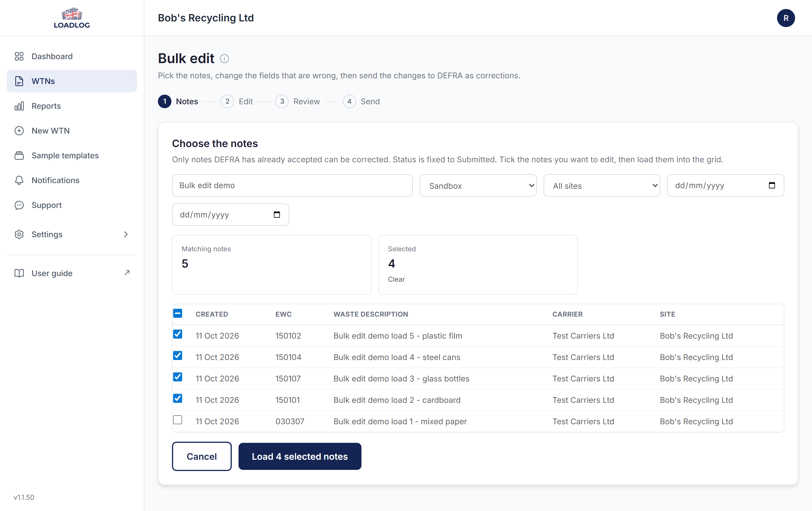The height and width of the screenshot is (511, 812).
Task: Click the Settings gear icon
Action: pos(19,234)
